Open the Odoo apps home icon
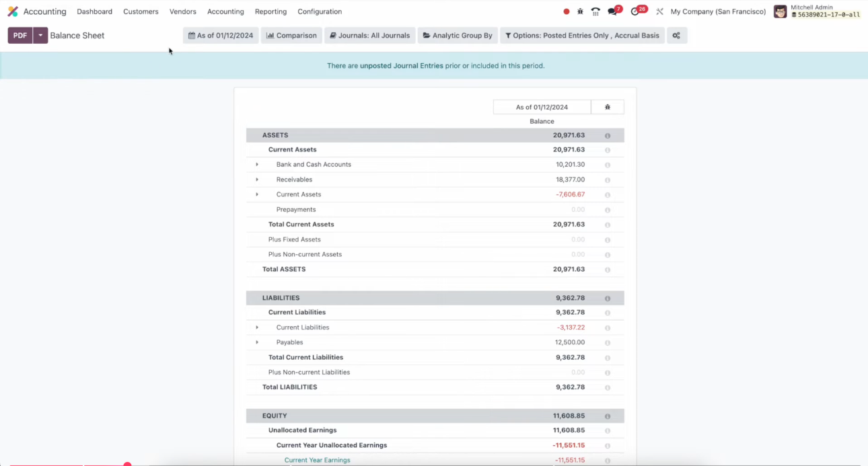868x466 pixels. click(x=13, y=11)
